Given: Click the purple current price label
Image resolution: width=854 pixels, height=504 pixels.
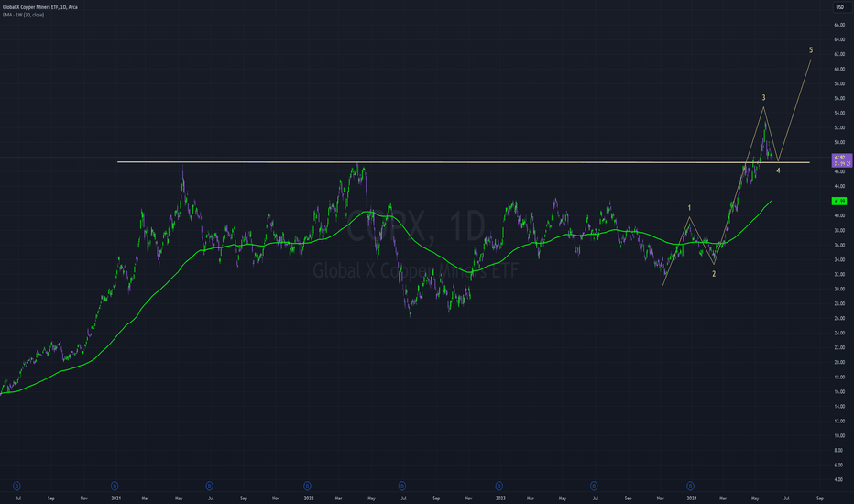Looking at the screenshot, I should point(841,160).
